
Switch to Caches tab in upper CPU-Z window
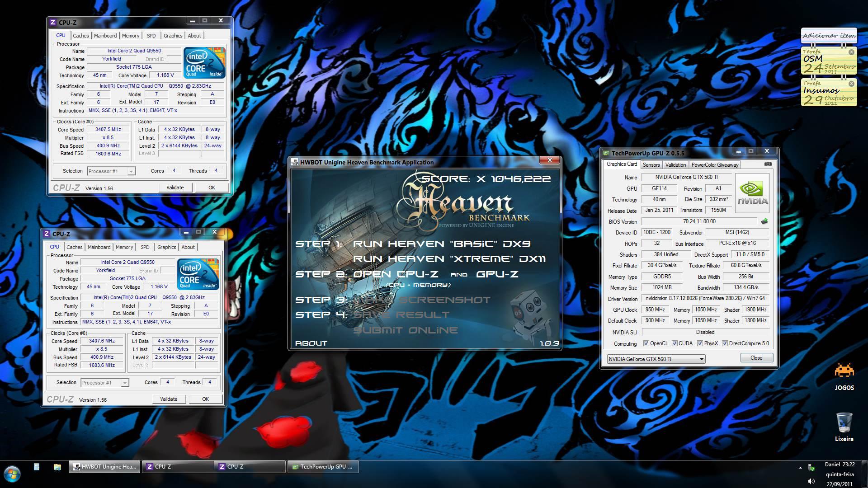point(81,36)
